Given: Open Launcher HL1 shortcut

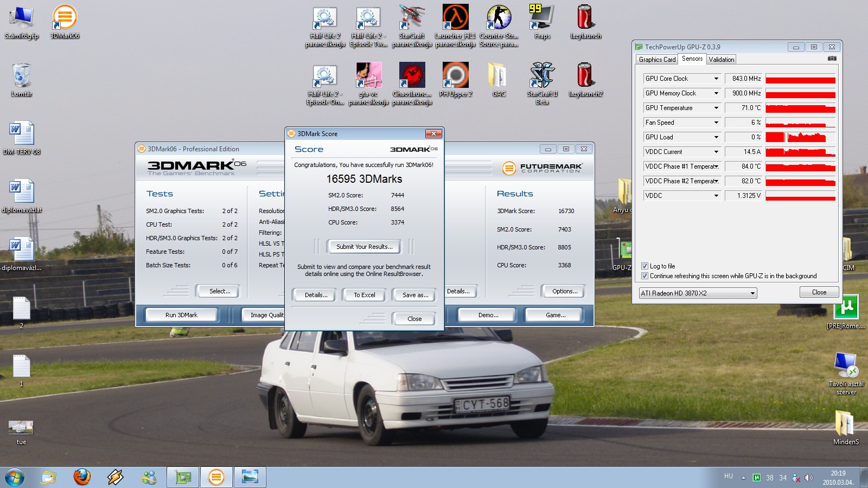Looking at the screenshot, I should pyautogui.click(x=455, y=26).
